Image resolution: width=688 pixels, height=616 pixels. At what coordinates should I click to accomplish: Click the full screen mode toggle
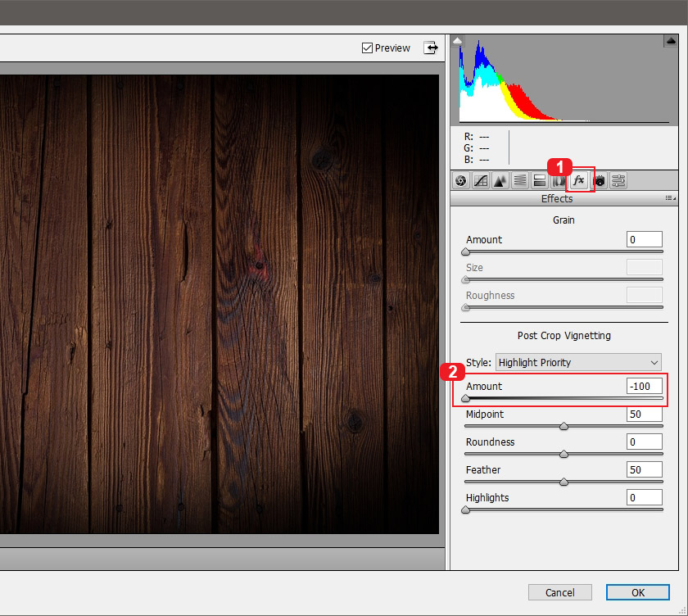[430, 48]
